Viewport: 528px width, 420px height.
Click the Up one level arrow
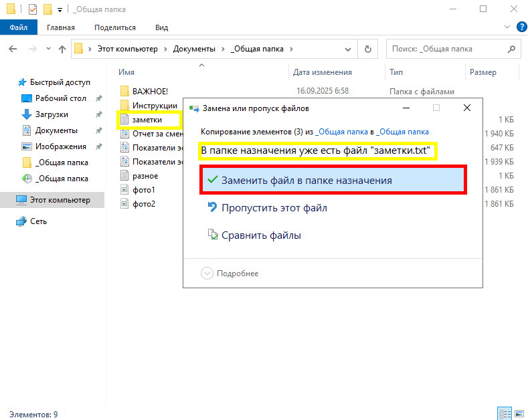[62, 49]
